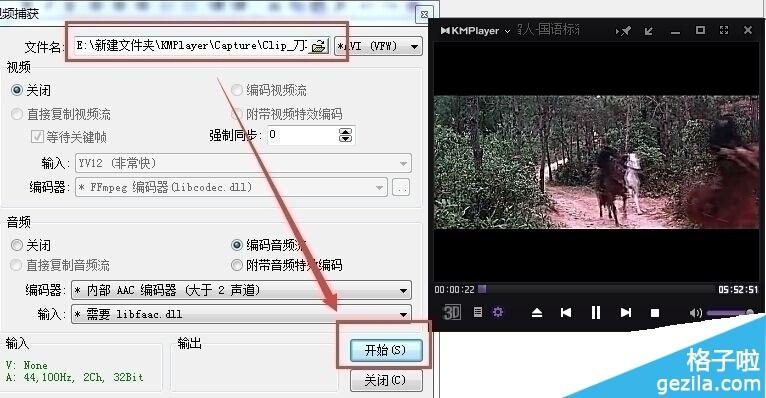Click elapsed time 00:00:22 in KMPlayer

[x=454, y=290]
